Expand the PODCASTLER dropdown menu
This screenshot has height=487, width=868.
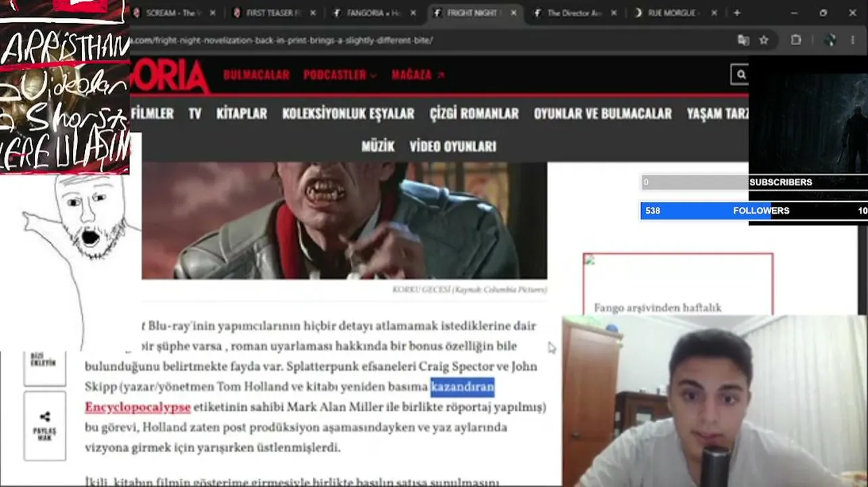pos(339,75)
